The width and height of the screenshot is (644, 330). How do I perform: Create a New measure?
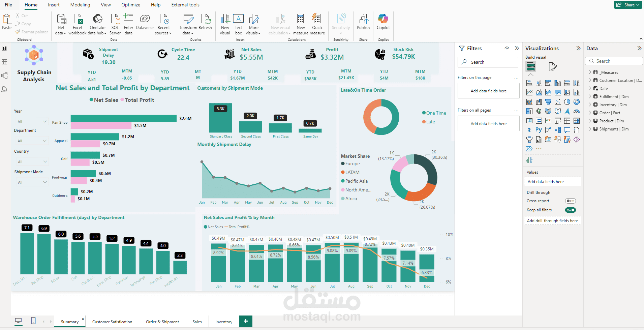[301, 24]
